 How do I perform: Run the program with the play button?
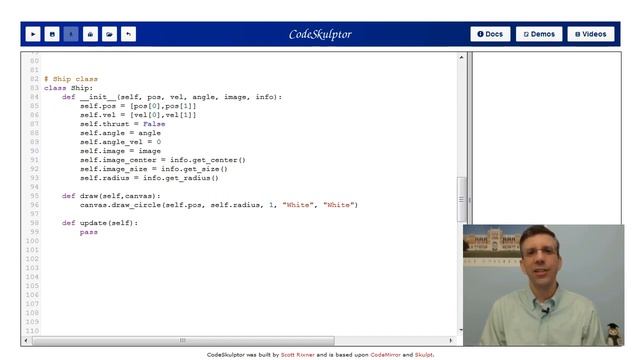[x=33, y=34]
